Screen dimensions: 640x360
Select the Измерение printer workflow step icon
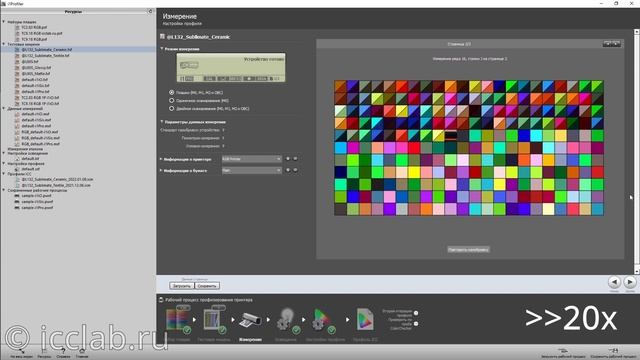[250, 320]
